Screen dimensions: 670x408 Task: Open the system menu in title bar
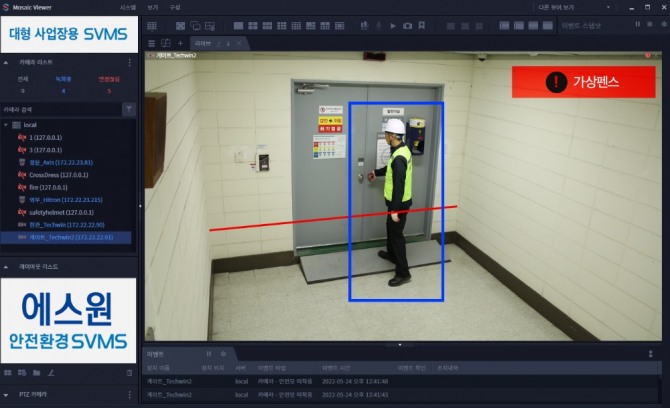[127, 7]
